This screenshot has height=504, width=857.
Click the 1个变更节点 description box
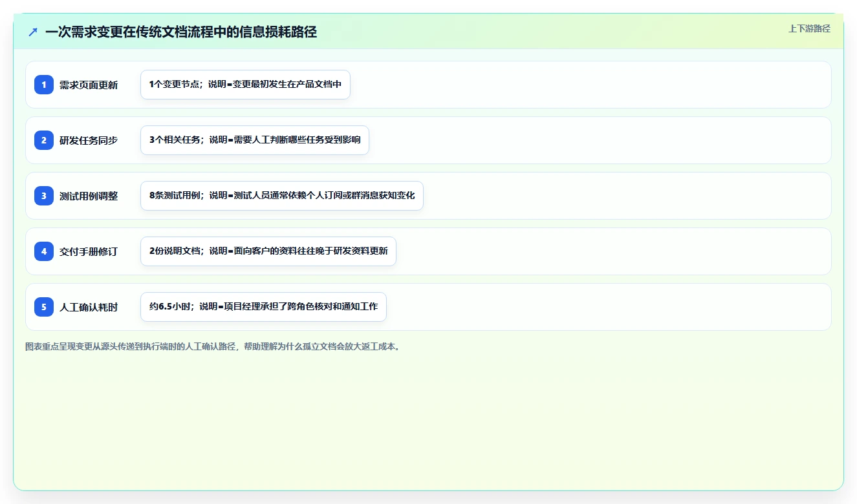pyautogui.click(x=245, y=85)
